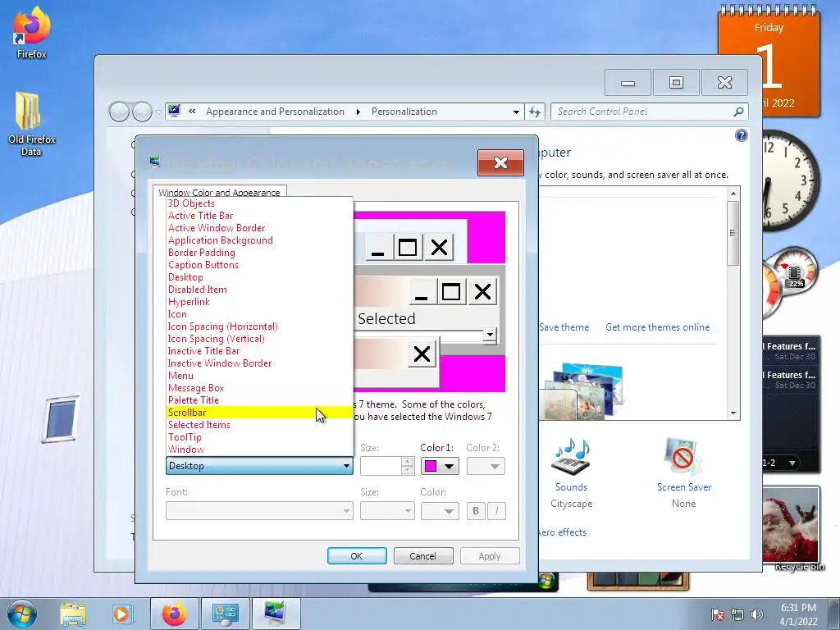Open Control Panel help icon
Viewport: 840px width, 630px height.
[x=741, y=135]
